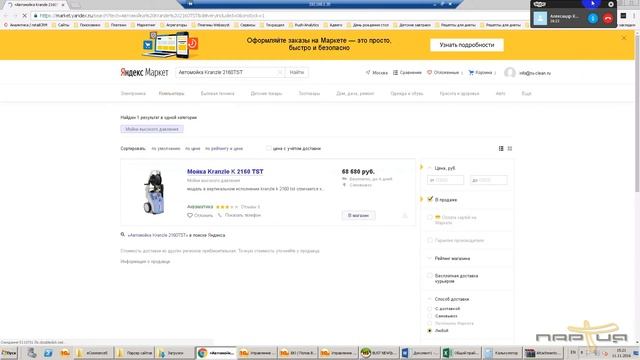Click the Windows Start button

click(9, 353)
